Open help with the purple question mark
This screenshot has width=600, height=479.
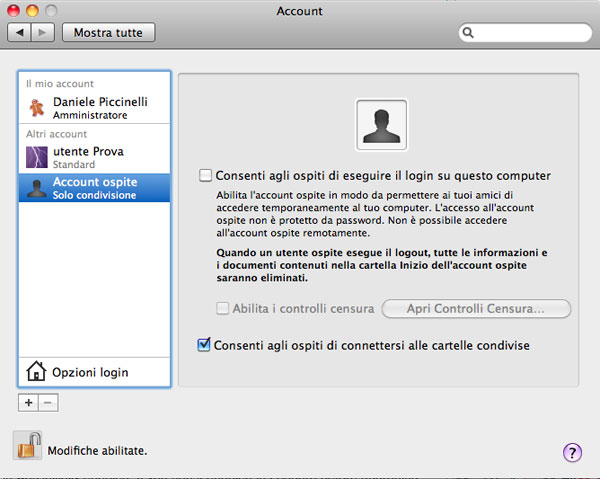pos(573,453)
